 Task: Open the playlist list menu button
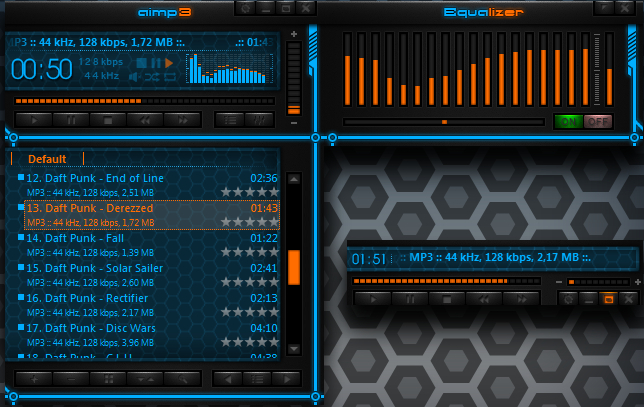(257, 379)
